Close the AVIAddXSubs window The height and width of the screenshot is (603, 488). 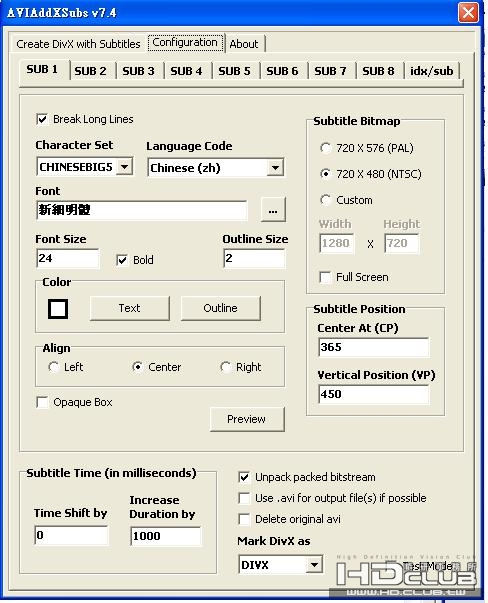coord(468,13)
